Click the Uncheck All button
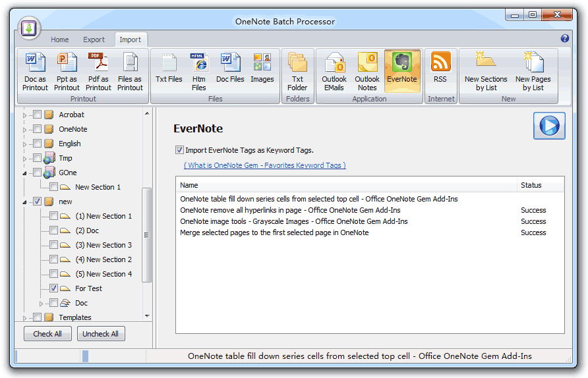588x378 pixels. [x=100, y=334]
